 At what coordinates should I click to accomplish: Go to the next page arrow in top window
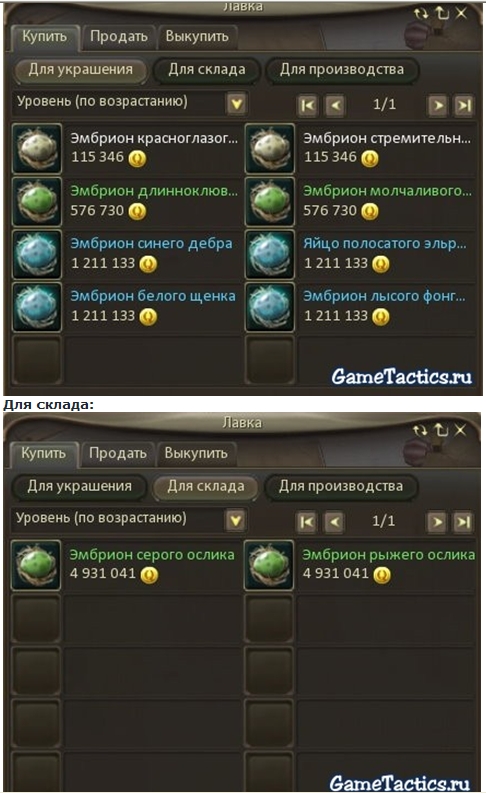pos(437,106)
